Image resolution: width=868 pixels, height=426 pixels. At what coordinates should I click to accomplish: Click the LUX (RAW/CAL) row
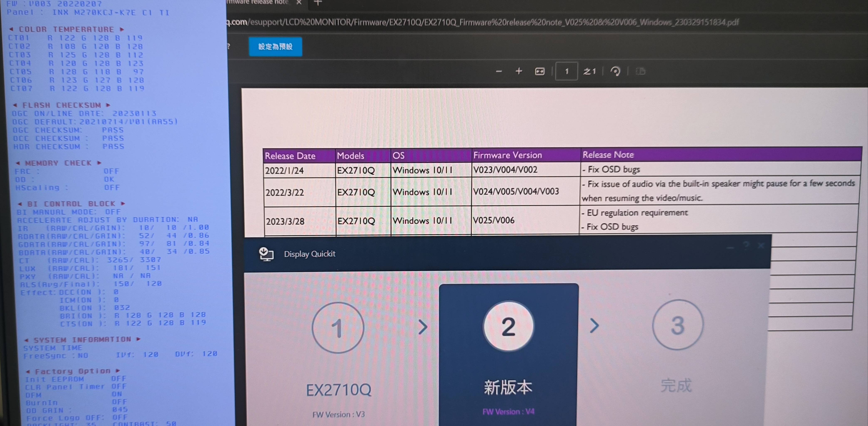click(x=90, y=268)
